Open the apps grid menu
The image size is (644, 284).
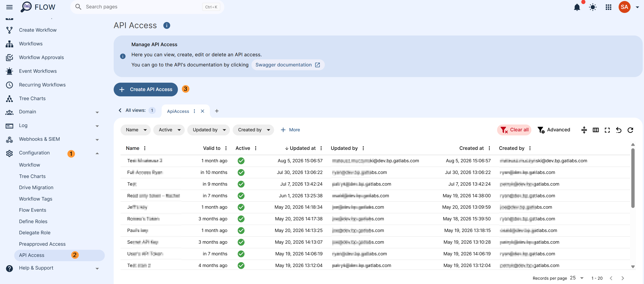[x=608, y=7]
